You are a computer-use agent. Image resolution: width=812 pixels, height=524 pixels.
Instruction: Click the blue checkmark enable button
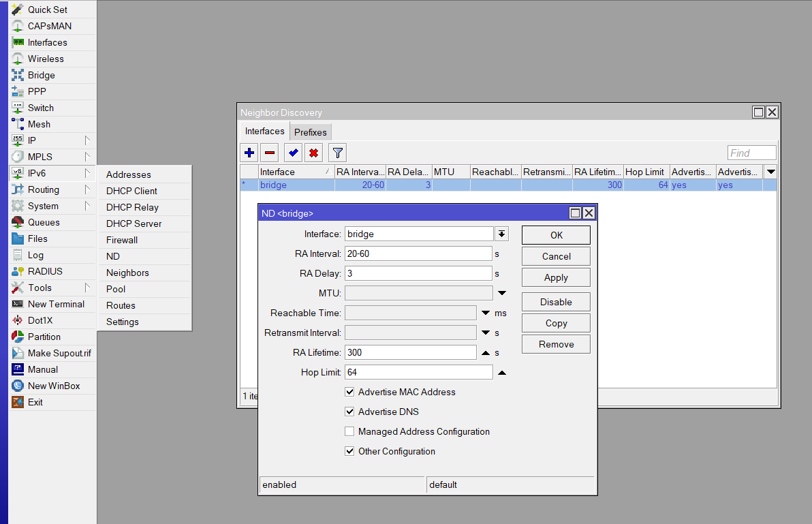click(x=293, y=153)
